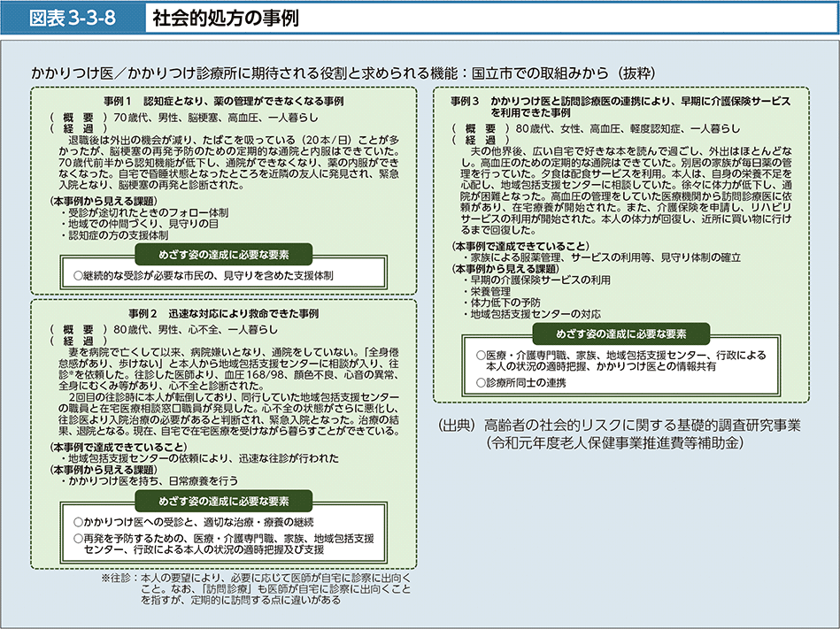Viewport: 840px width, 629px height.
Task: Click the green めざす姿 banner in 事例1
Action: click(x=223, y=256)
